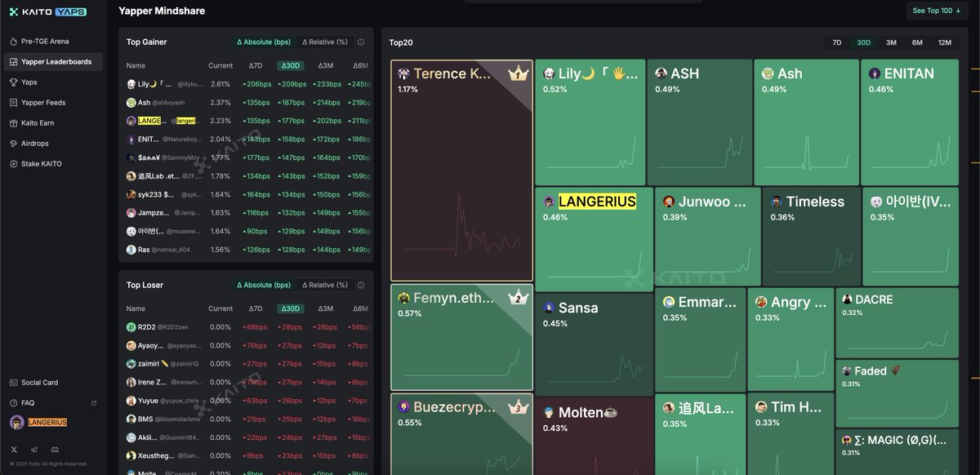This screenshot has height=475, width=980.
Task: Switch Top20 treemap to 7D
Action: pyautogui.click(x=837, y=42)
